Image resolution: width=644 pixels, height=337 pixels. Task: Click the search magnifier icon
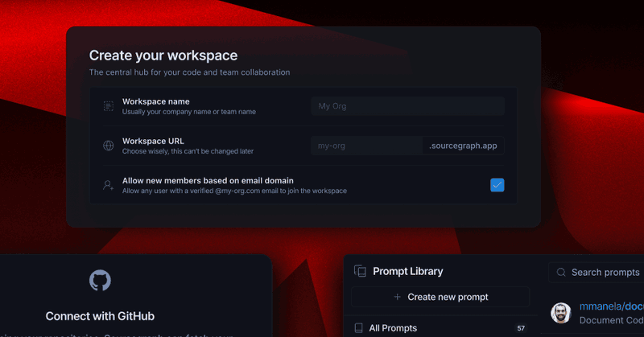pyautogui.click(x=561, y=272)
